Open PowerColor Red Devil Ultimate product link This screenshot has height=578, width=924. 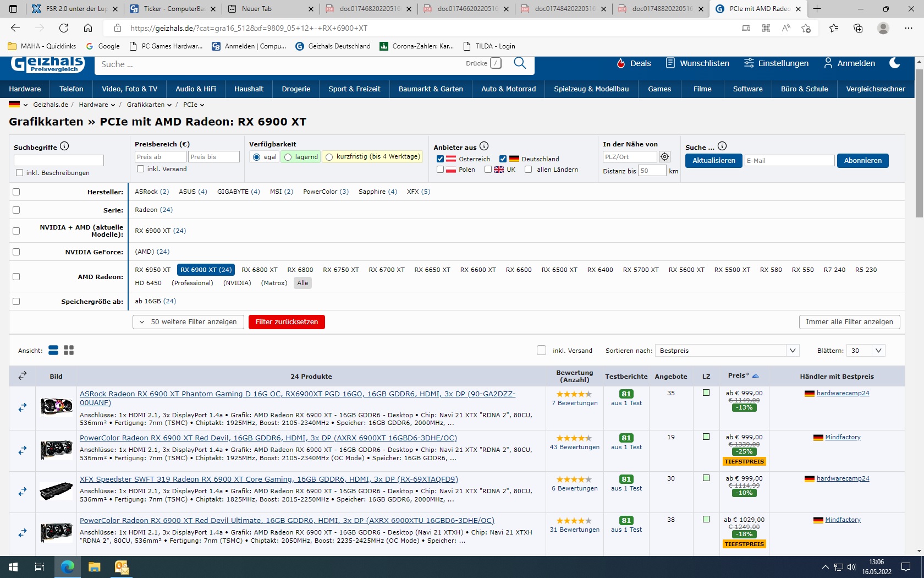coord(287,520)
